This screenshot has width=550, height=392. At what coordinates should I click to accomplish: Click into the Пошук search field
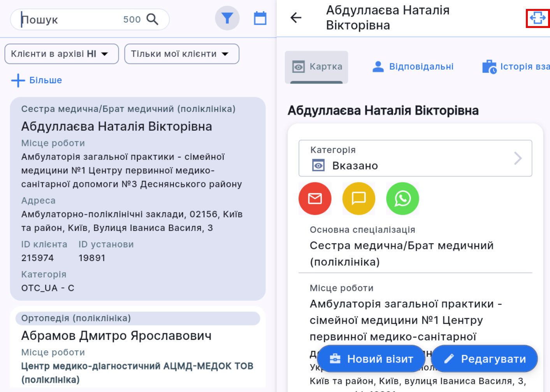(x=70, y=19)
